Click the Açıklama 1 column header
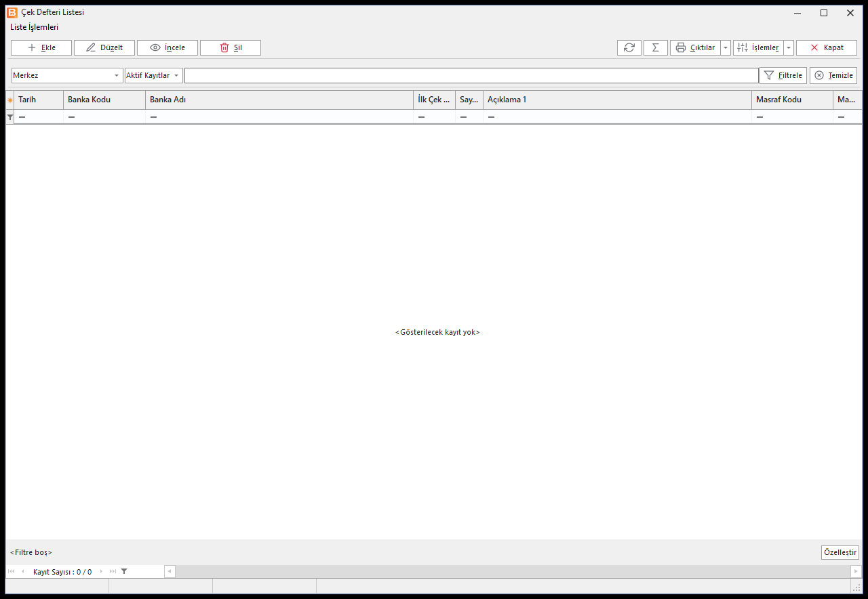Image resolution: width=868 pixels, height=599 pixels. click(617, 100)
